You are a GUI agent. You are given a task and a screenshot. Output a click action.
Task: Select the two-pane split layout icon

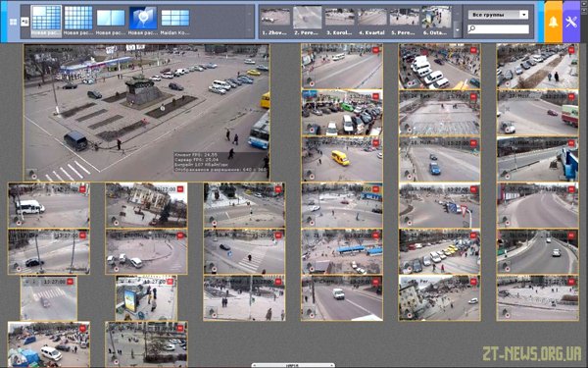pos(111,18)
